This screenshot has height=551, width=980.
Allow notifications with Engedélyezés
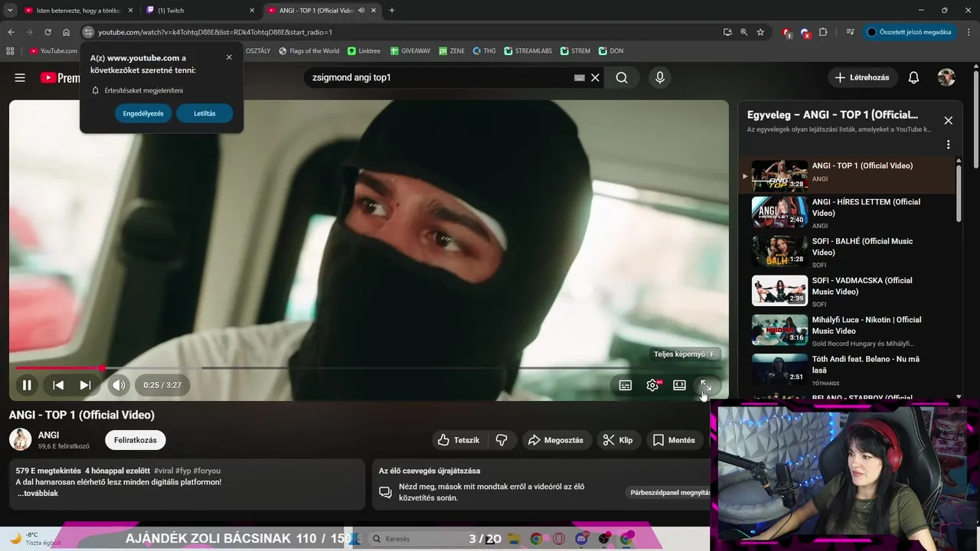[143, 113]
